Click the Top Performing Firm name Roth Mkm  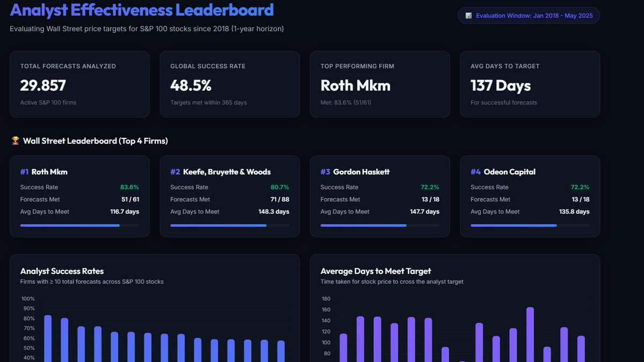point(355,85)
